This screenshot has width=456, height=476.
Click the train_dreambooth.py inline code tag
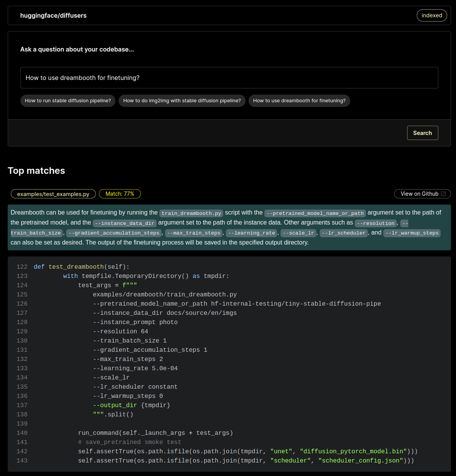tap(191, 213)
